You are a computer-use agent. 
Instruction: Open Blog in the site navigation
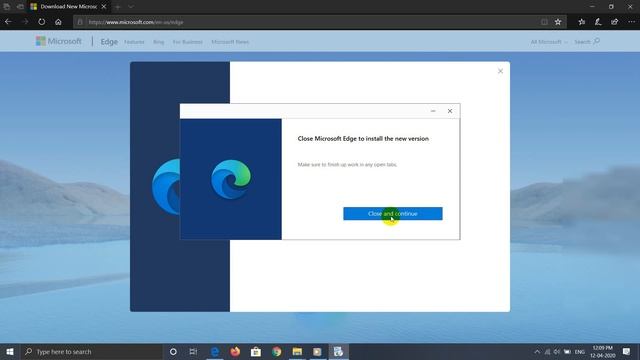(x=158, y=42)
